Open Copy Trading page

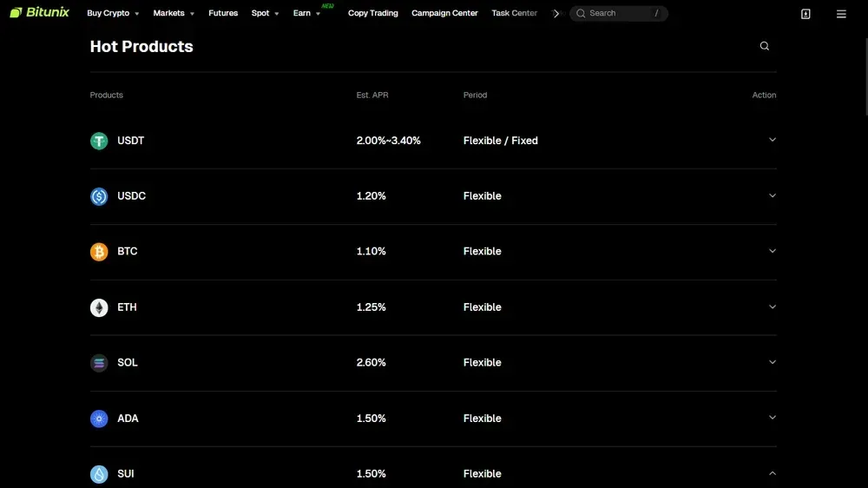(x=372, y=13)
